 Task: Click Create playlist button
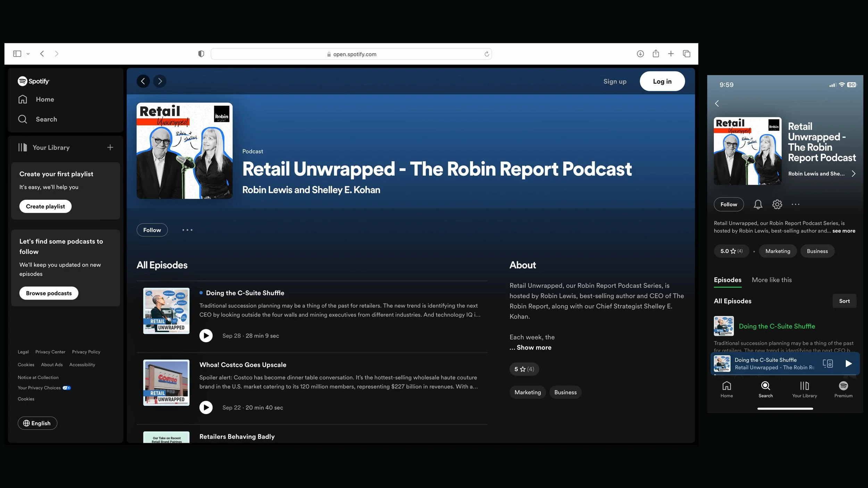point(45,207)
